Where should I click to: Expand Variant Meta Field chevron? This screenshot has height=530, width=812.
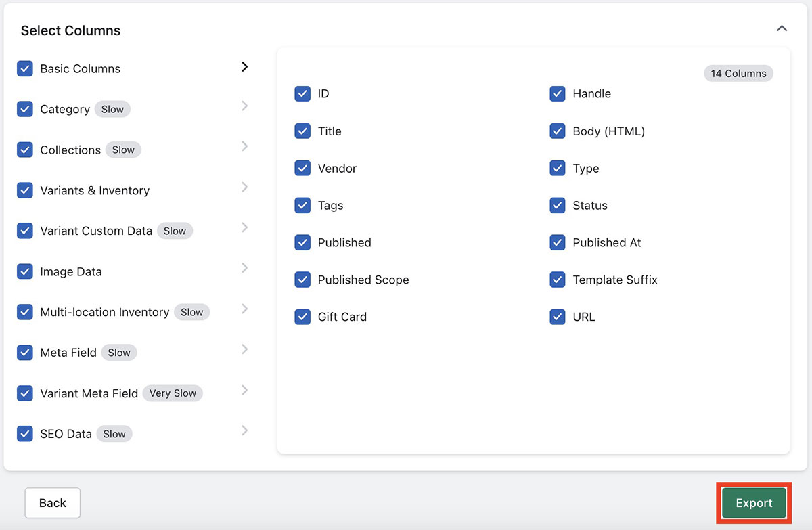(x=245, y=390)
